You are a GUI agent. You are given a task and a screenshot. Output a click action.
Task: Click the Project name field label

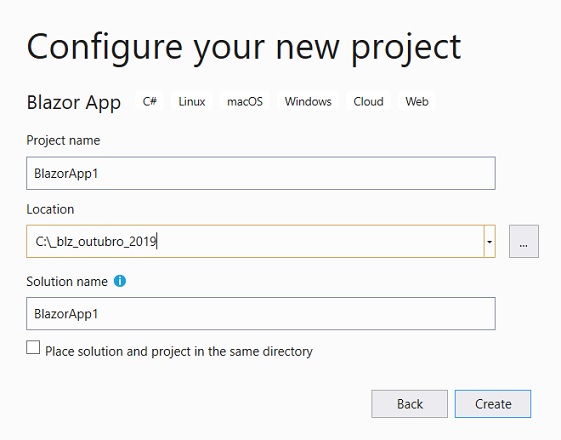[63, 140]
